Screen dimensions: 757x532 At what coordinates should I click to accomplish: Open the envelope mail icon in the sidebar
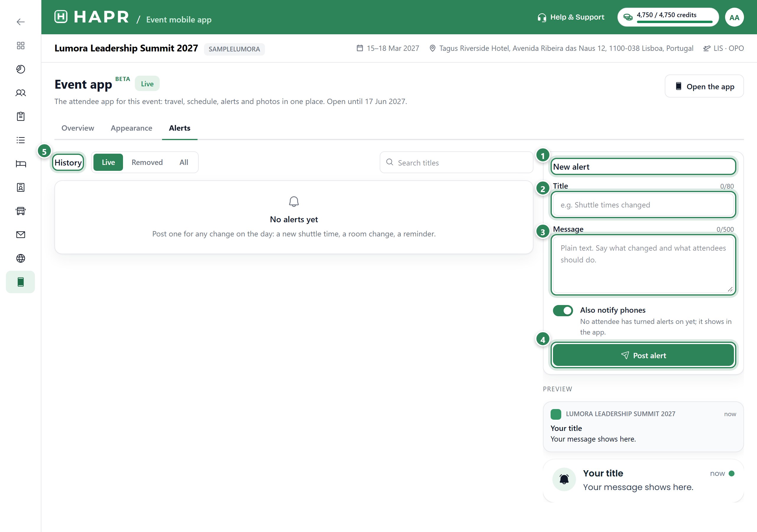[20, 235]
